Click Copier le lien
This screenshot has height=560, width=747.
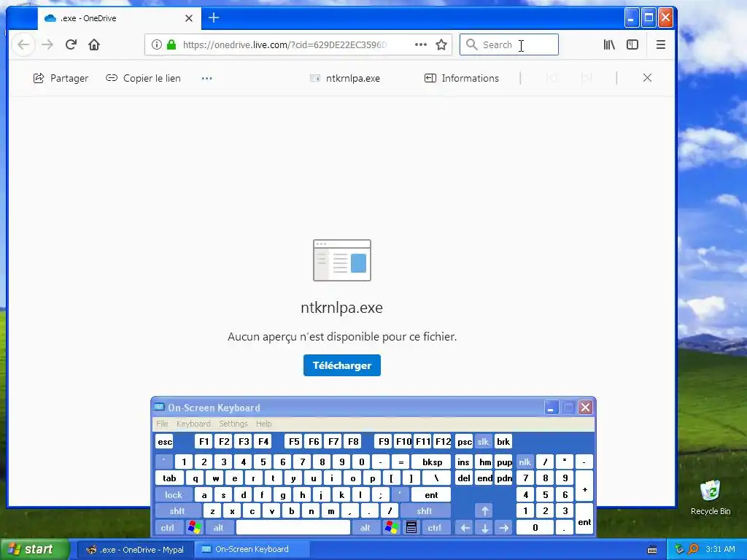tap(144, 78)
